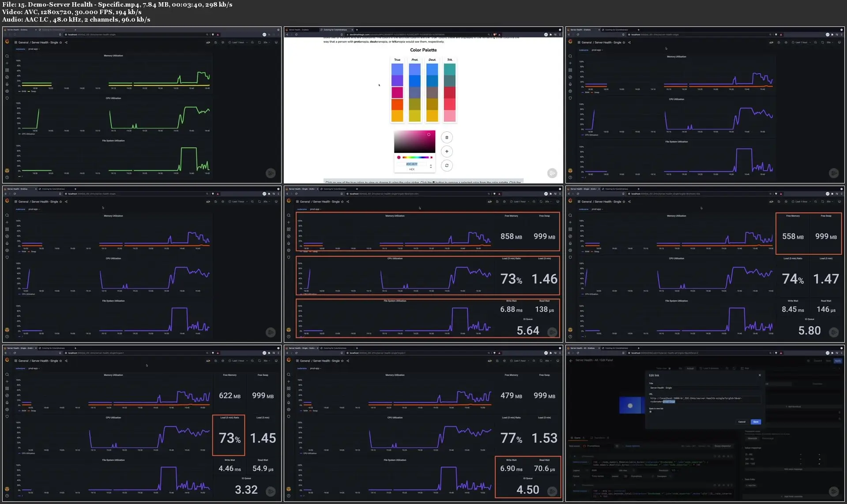Click Server Health - Single breadcrumb in green-graph frame
Viewport: 847px width, 504px height.
point(45,42)
